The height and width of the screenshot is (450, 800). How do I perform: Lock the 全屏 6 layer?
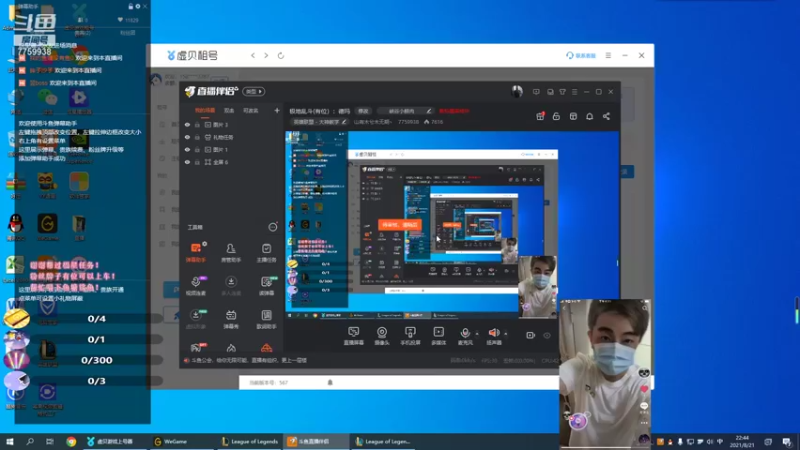(x=197, y=162)
